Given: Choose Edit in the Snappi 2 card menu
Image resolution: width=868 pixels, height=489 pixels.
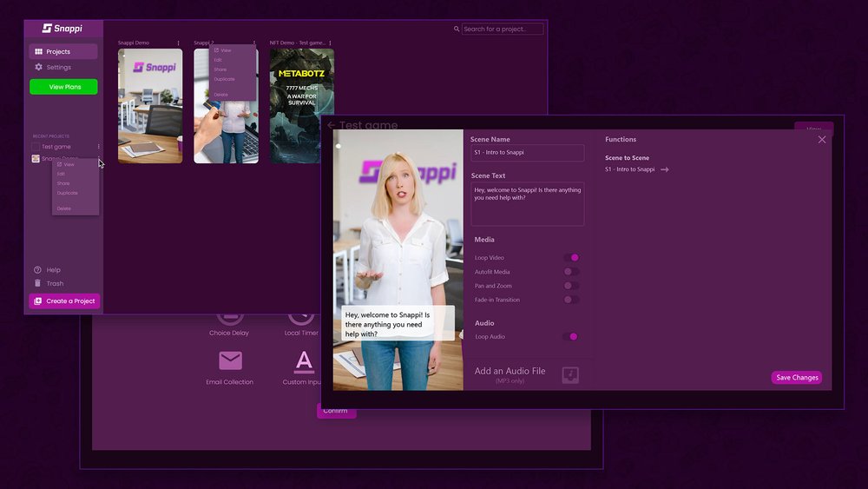Looking at the screenshot, I should [x=218, y=60].
